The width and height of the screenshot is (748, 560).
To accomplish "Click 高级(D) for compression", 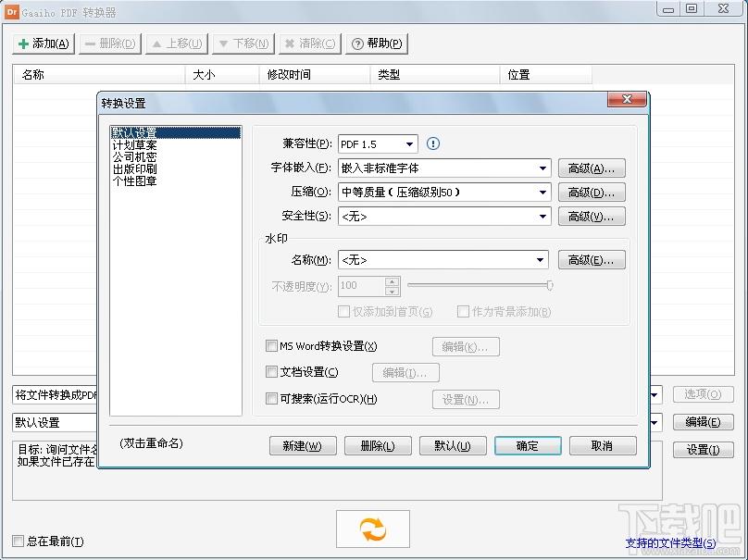I will click(592, 193).
